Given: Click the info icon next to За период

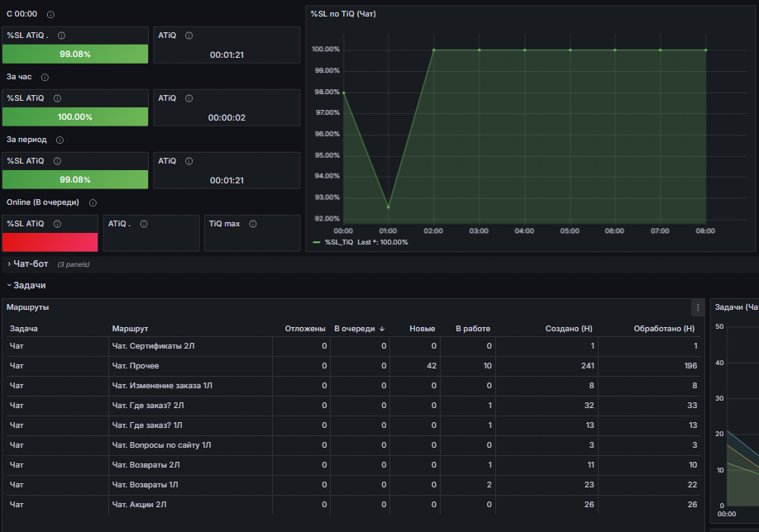Looking at the screenshot, I should click(x=60, y=140).
